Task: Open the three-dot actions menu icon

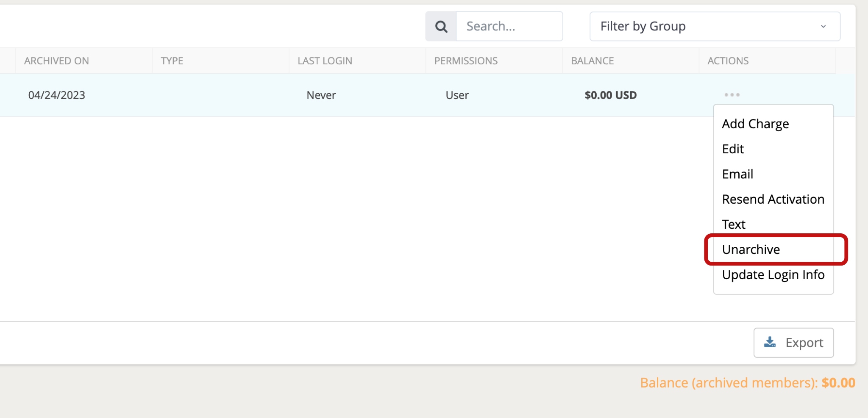Action: click(x=732, y=95)
